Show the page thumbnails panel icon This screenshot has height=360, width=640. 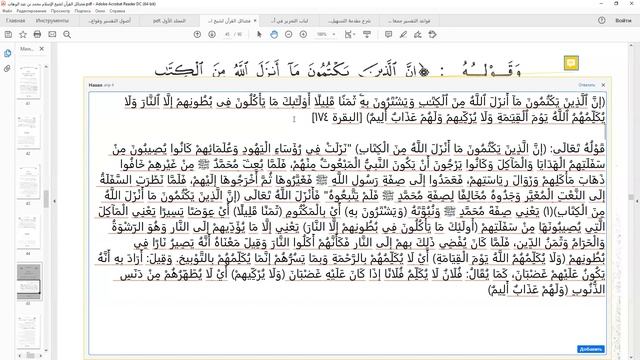(7, 53)
